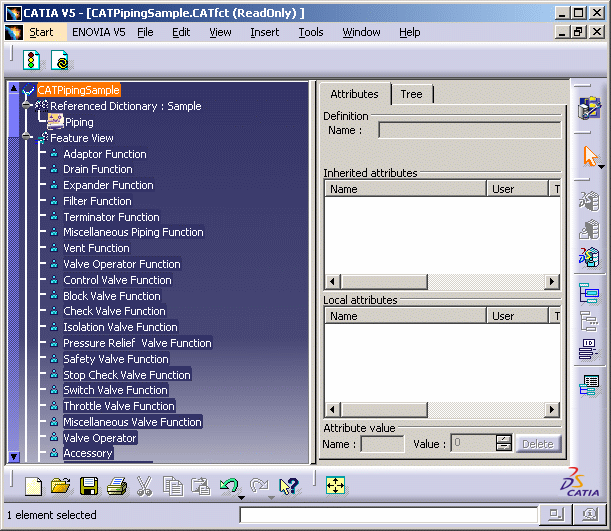
Task: Select the Pressure Relief Valve Function item
Action: point(137,343)
